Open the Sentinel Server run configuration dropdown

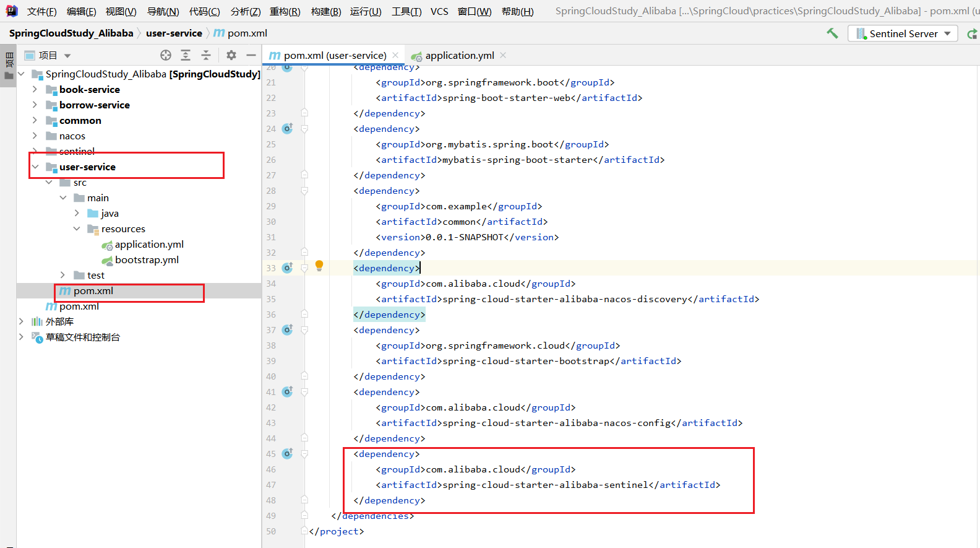tap(903, 33)
